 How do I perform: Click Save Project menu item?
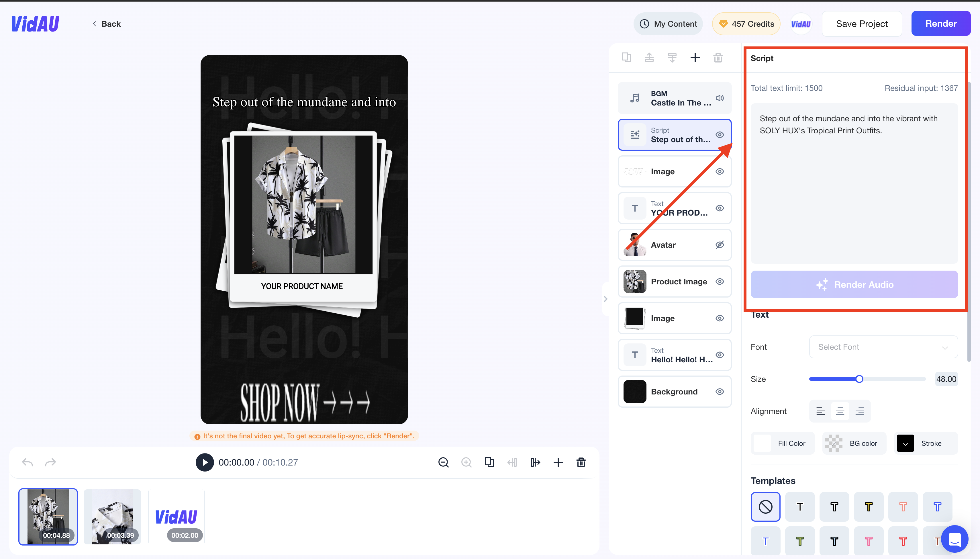point(862,24)
